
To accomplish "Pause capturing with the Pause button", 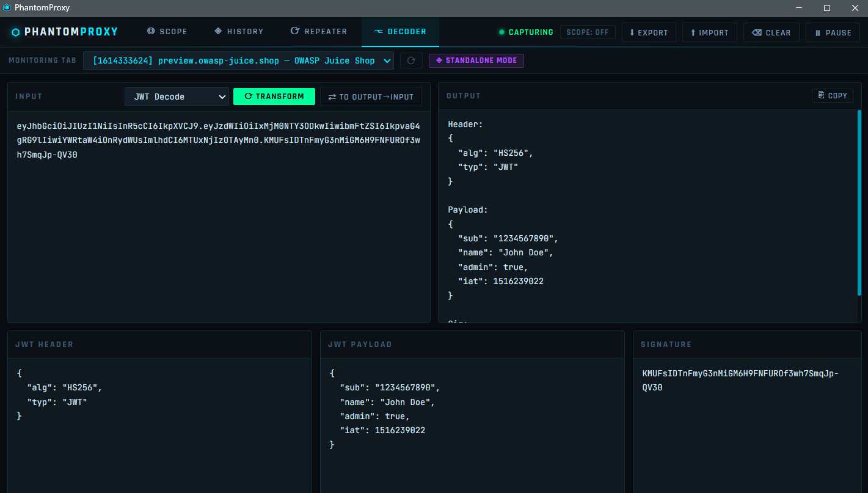I will pos(833,32).
